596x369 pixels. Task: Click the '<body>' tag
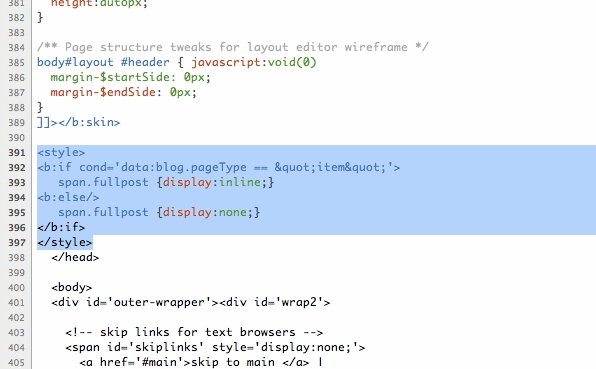(x=72, y=287)
